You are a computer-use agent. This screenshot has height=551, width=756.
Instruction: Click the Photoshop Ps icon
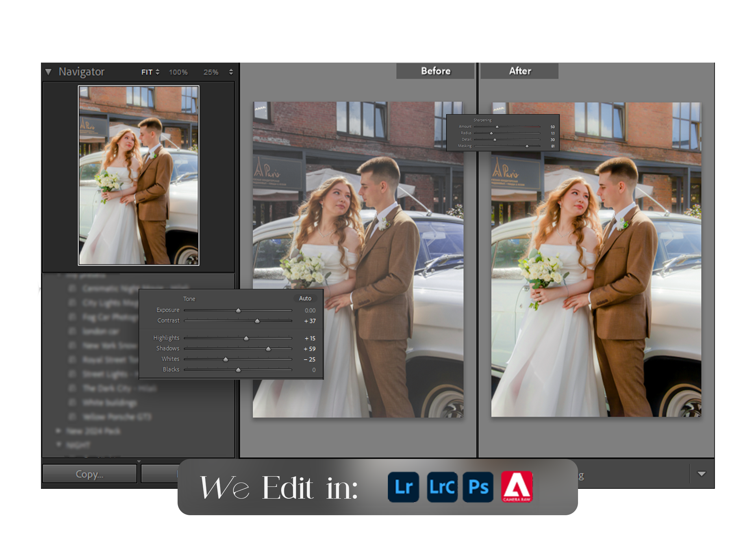pos(478,487)
